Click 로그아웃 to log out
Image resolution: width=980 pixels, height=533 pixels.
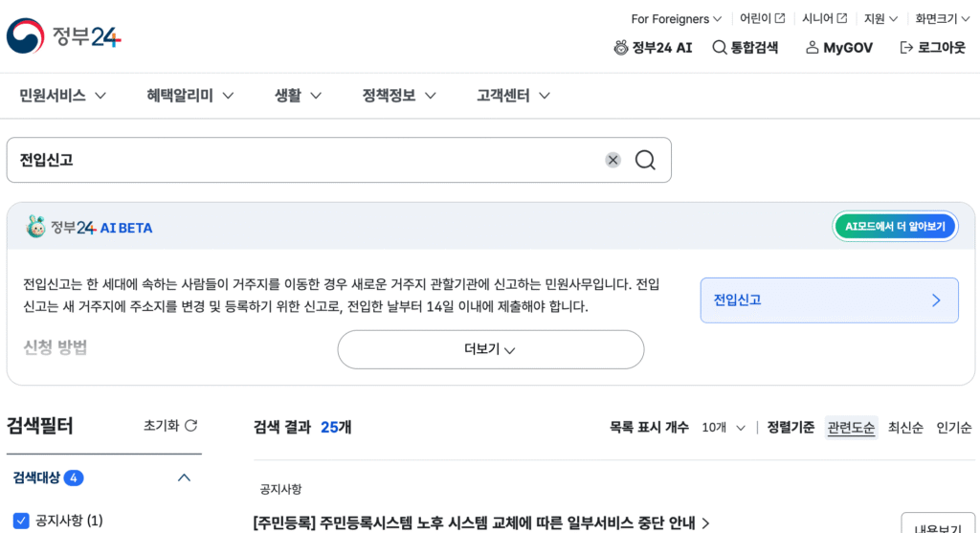coord(932,48)
